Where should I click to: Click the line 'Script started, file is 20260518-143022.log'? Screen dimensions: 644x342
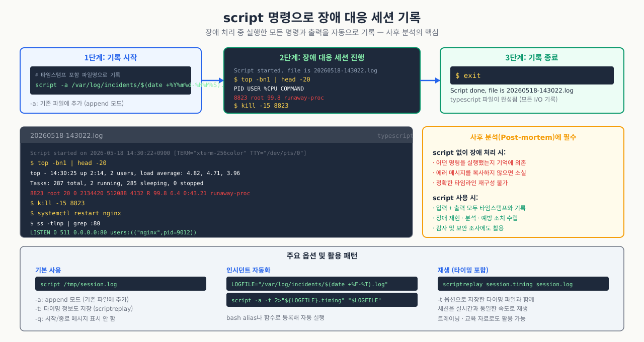point(305,70)
